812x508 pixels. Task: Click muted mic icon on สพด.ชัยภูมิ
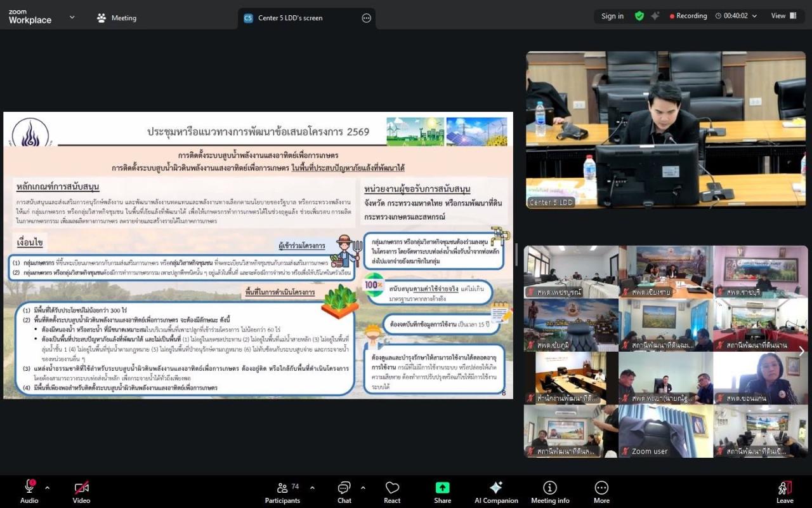click(530, 345)
